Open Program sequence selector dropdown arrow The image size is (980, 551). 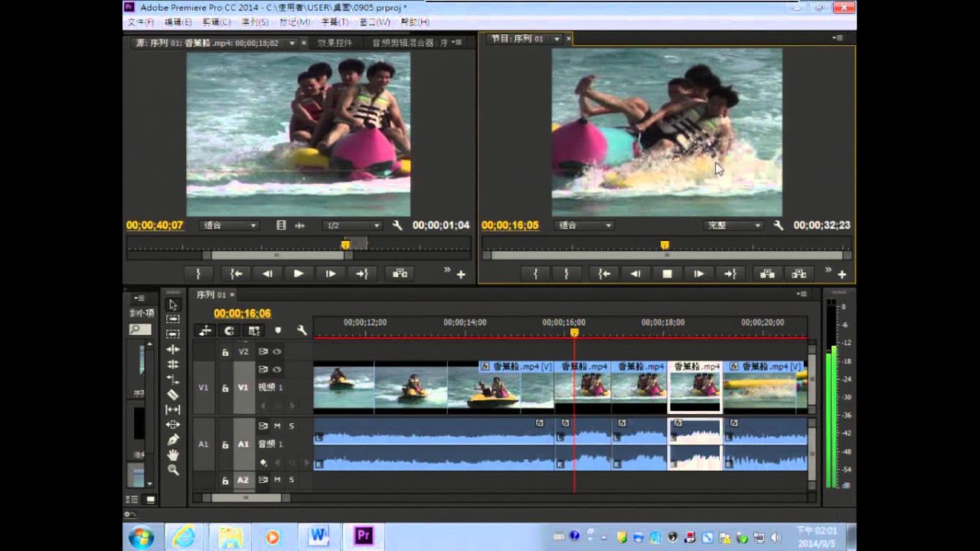point(557,39)
